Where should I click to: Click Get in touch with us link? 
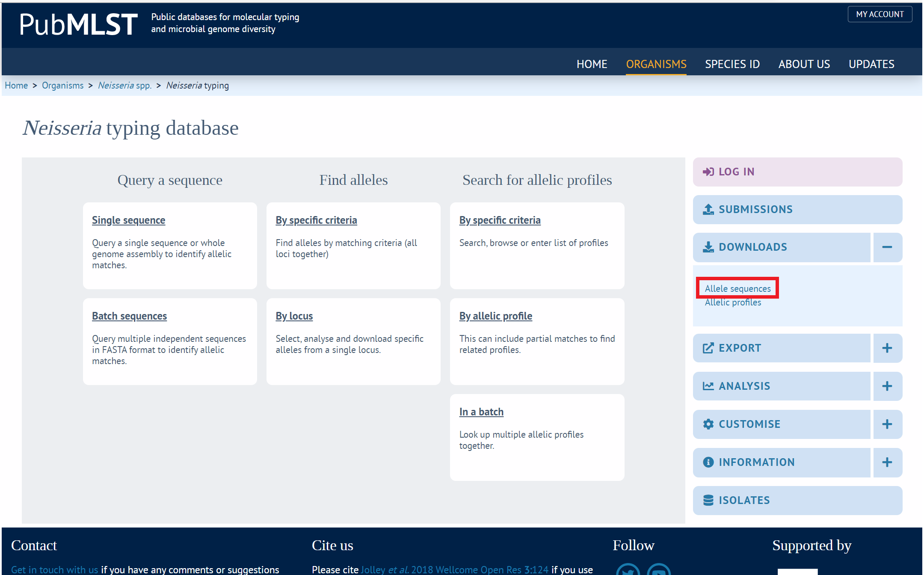pos(54,569)
